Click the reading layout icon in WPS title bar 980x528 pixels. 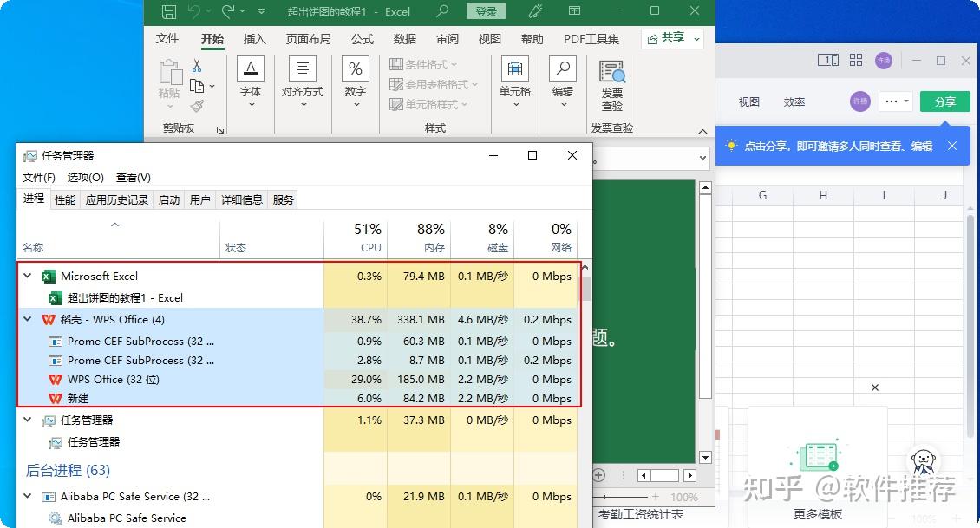tap(828, 60)
